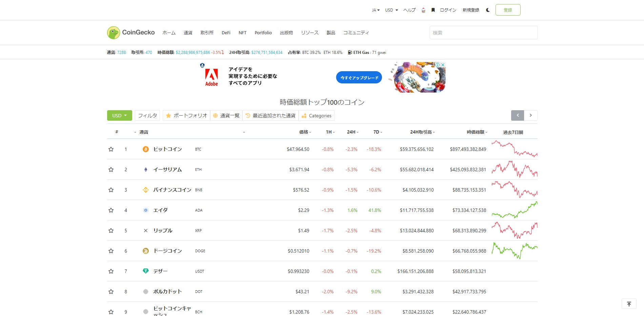Click ヘルプ link
The width and height of the screenshot is (644, 316).
(409, 10)
